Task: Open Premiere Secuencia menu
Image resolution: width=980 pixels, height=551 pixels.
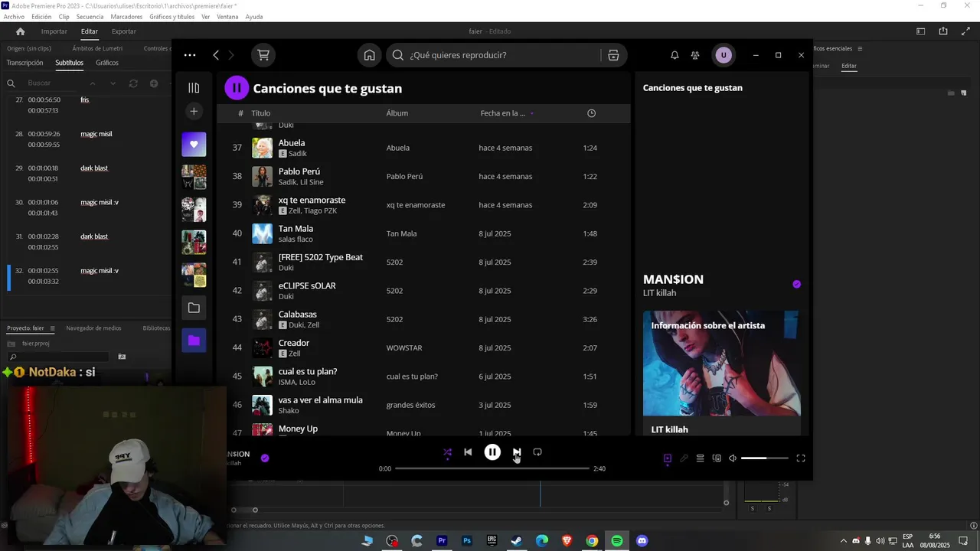Action: [90, 17]
